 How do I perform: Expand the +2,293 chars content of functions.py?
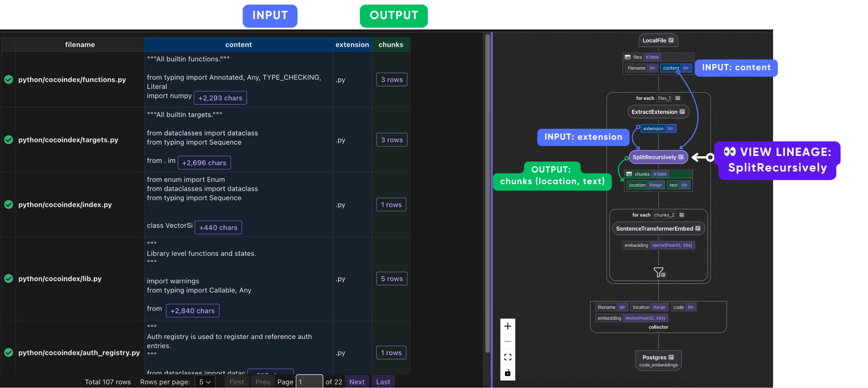click(x=220, y=98)
